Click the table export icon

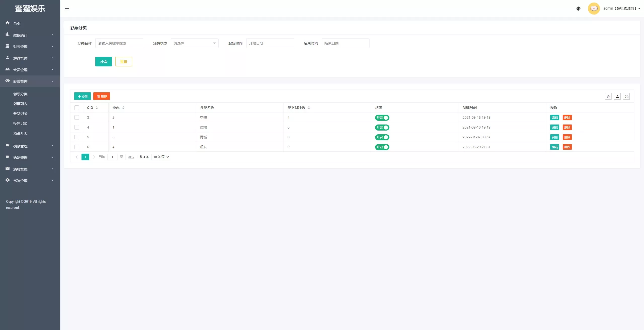click(618, 96)
